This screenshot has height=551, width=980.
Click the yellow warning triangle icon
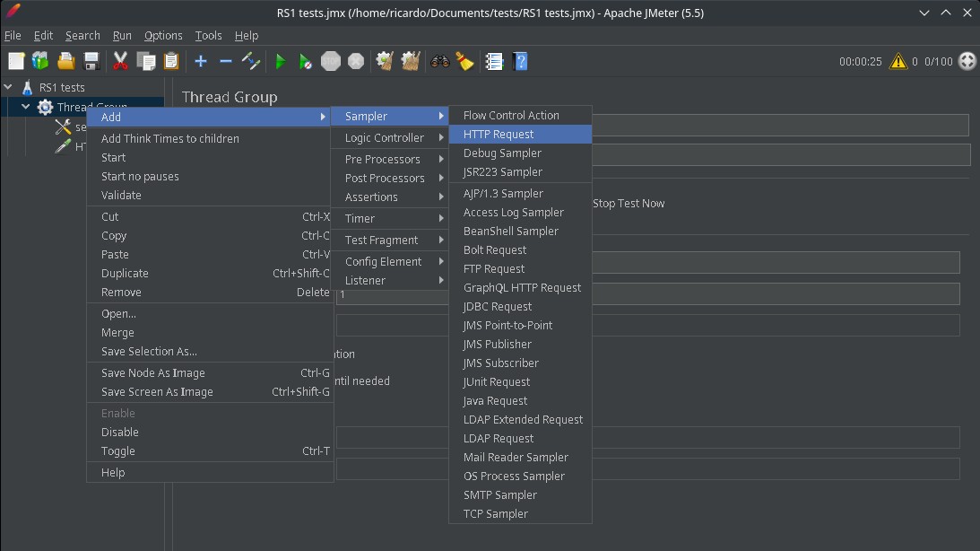pyautogui.click(x=898, y=61)
